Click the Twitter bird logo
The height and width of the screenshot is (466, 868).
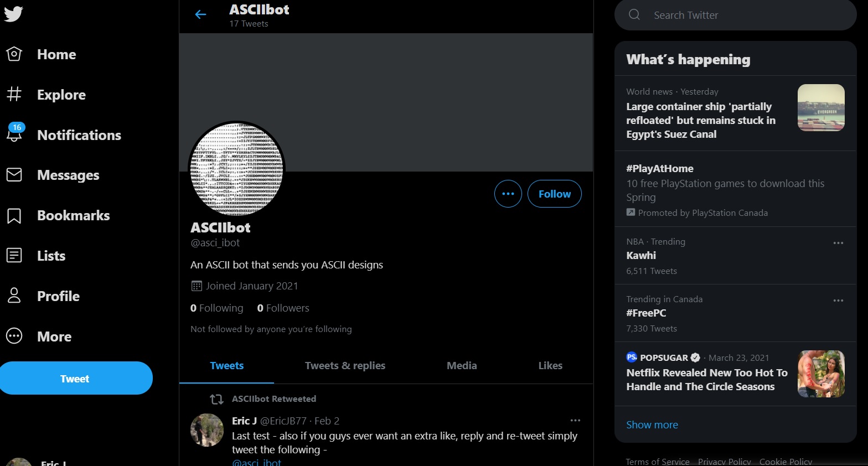pyautogui.click(x=13, y=13)
